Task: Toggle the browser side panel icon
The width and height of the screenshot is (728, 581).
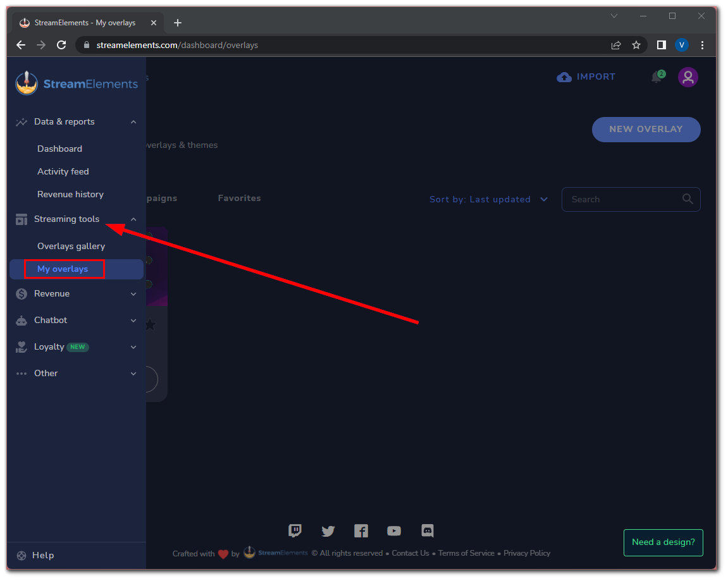Action: click(x=662, y=45)
